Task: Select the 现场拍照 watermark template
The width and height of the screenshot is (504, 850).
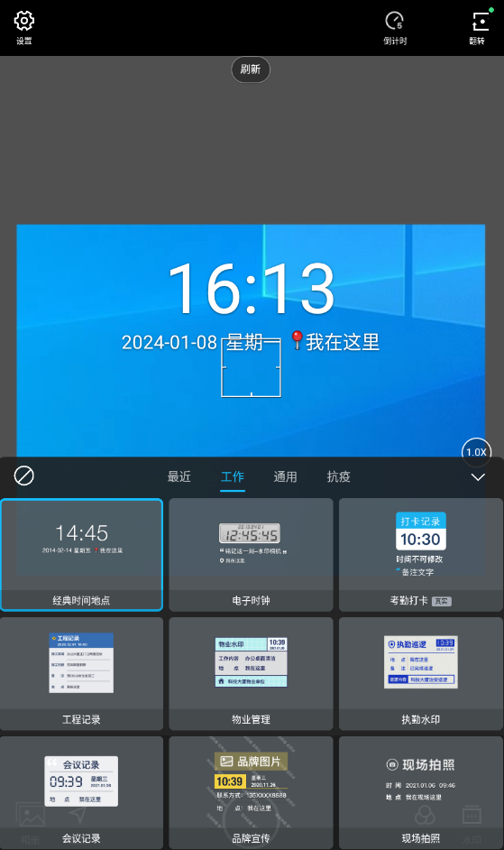Action: point(420,792)
